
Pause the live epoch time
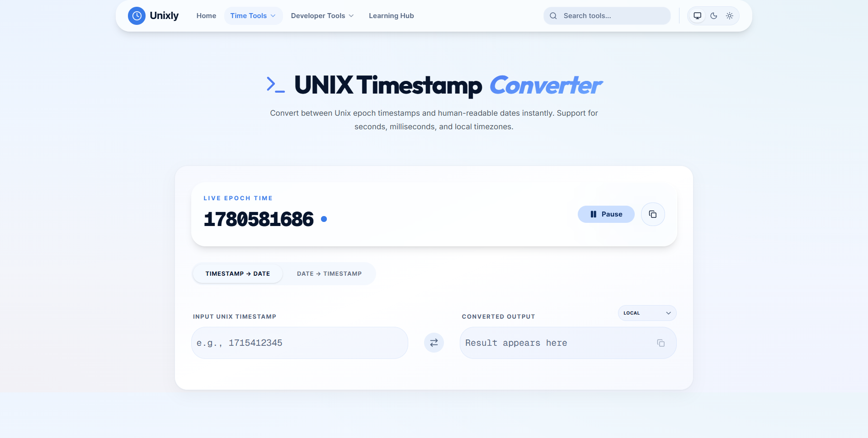pyautogui.click(x=606, y=214)
